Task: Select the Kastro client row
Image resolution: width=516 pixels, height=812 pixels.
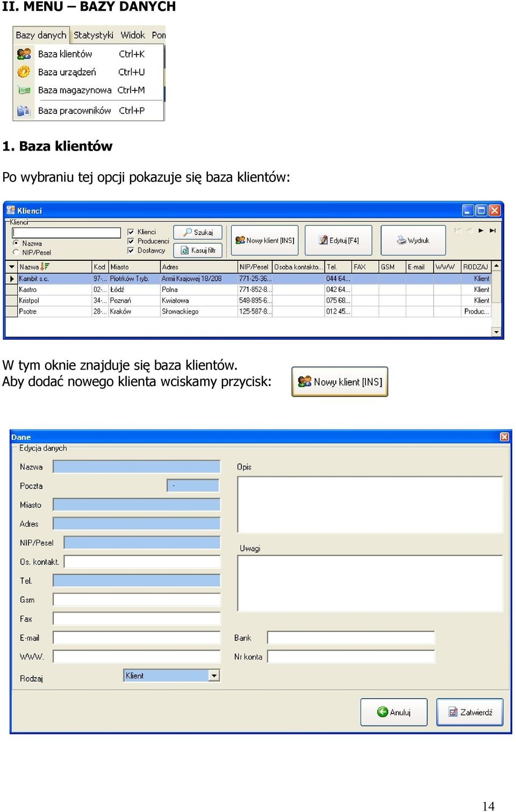Action: [x=248, y=289]
